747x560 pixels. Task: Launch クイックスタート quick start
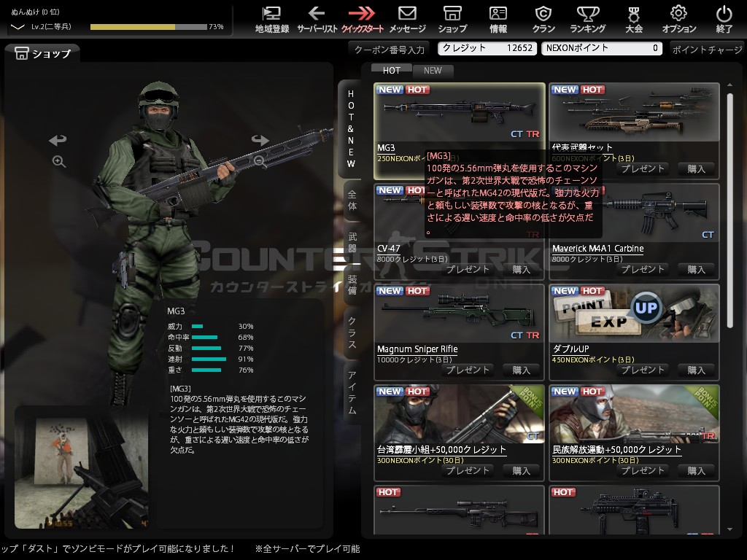point(362,19)
